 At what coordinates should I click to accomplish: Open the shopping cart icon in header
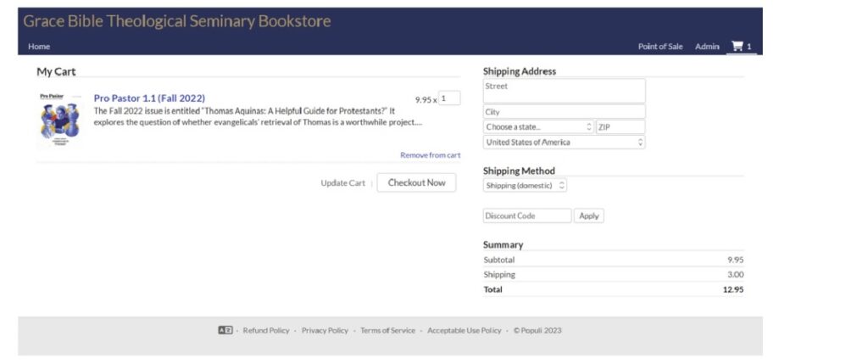(737, 46)
